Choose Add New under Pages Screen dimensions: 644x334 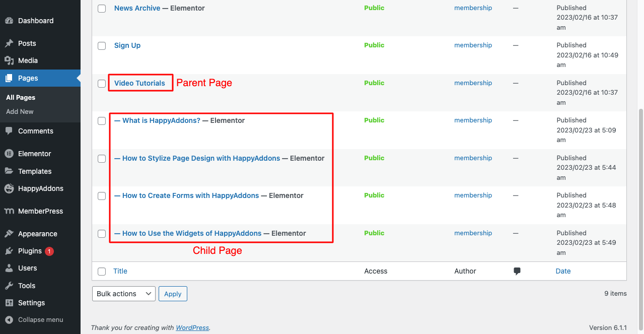point(20,112)
